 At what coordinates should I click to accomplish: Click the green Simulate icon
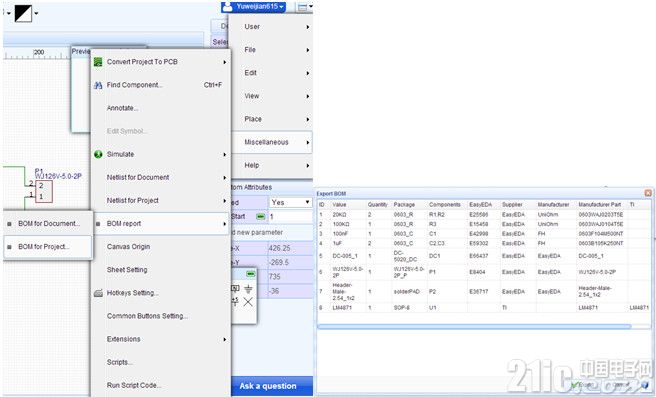98,154
